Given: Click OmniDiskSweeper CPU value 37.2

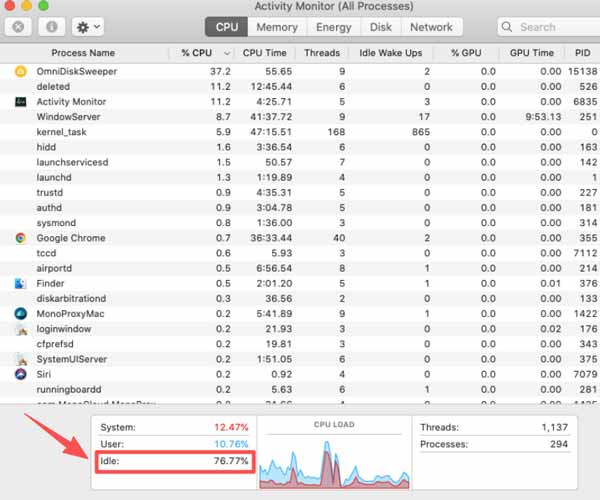Looking at the screenshot, I should coord(220,72).
